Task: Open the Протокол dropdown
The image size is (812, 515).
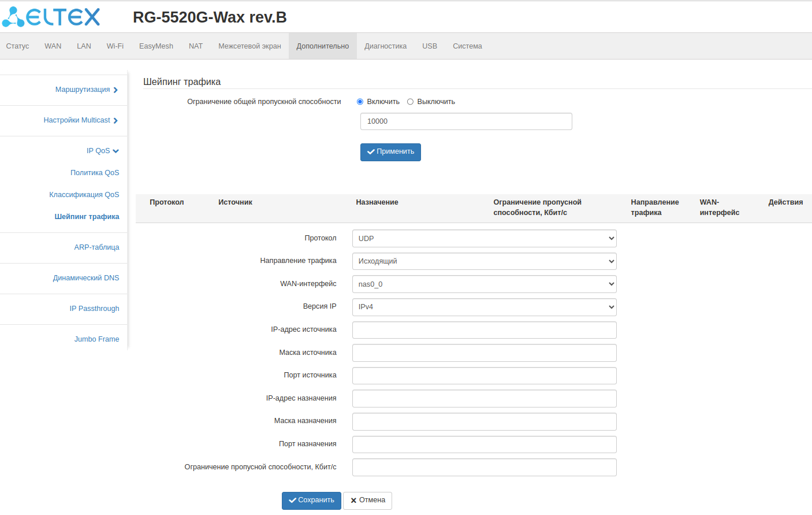Action: pos(484,239)
